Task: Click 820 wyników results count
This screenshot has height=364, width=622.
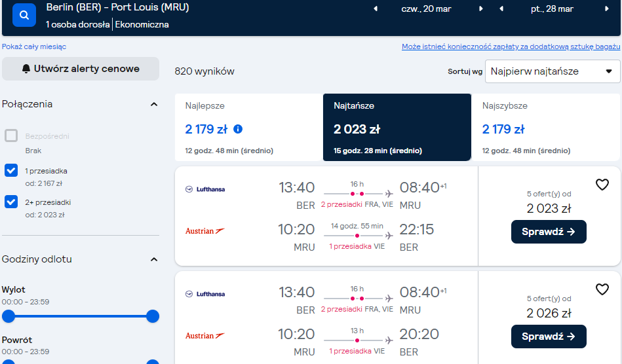Action: click(204, 71)
